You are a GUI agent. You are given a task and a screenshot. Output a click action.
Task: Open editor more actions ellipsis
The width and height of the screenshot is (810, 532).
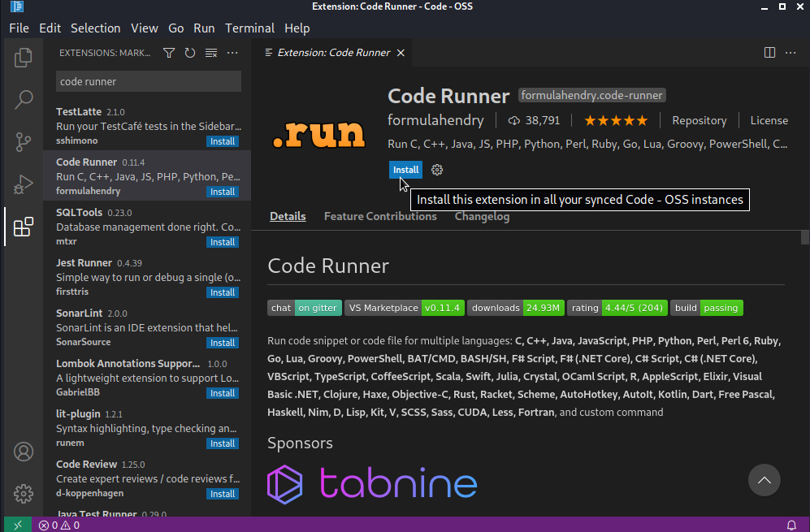pos(791,53)
